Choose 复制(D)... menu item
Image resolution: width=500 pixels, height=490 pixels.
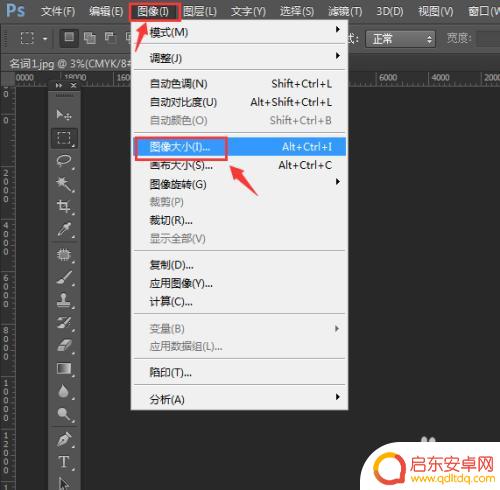click(x=239, y=265)
